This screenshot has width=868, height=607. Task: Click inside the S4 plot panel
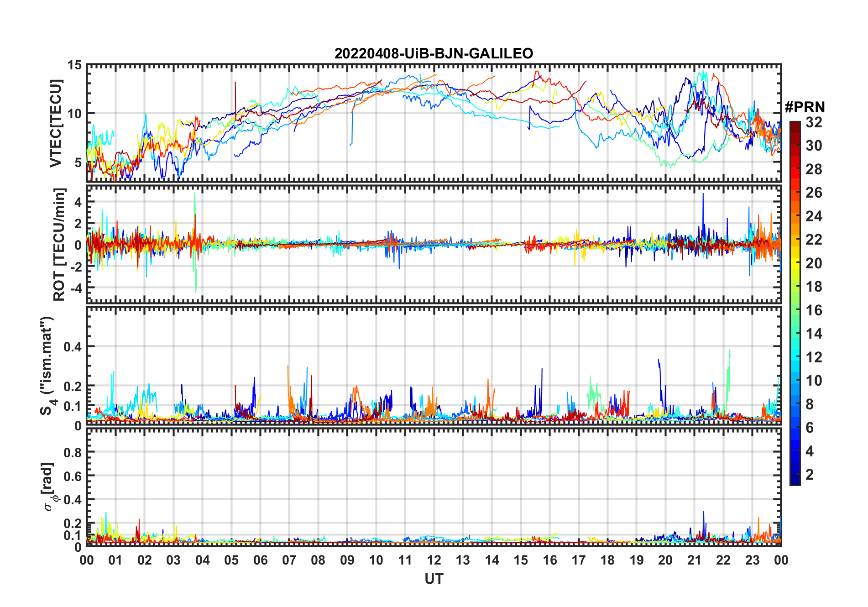434,366
